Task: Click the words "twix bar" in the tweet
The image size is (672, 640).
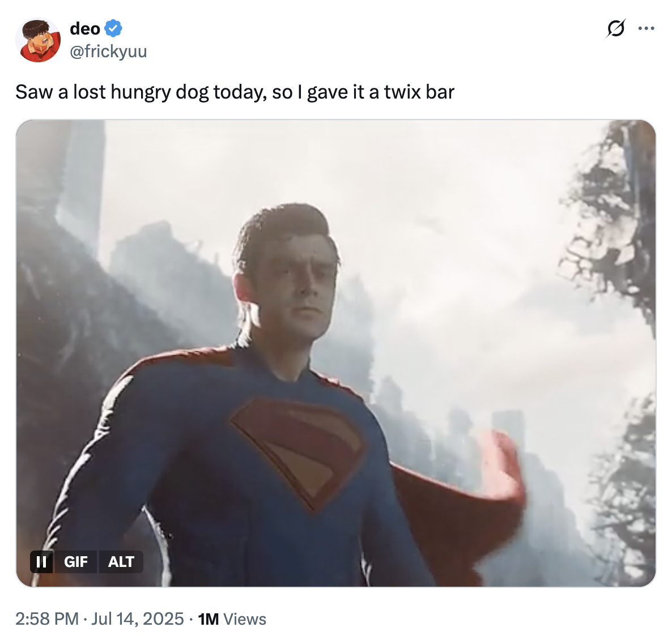Action: (x=419, y=92)
